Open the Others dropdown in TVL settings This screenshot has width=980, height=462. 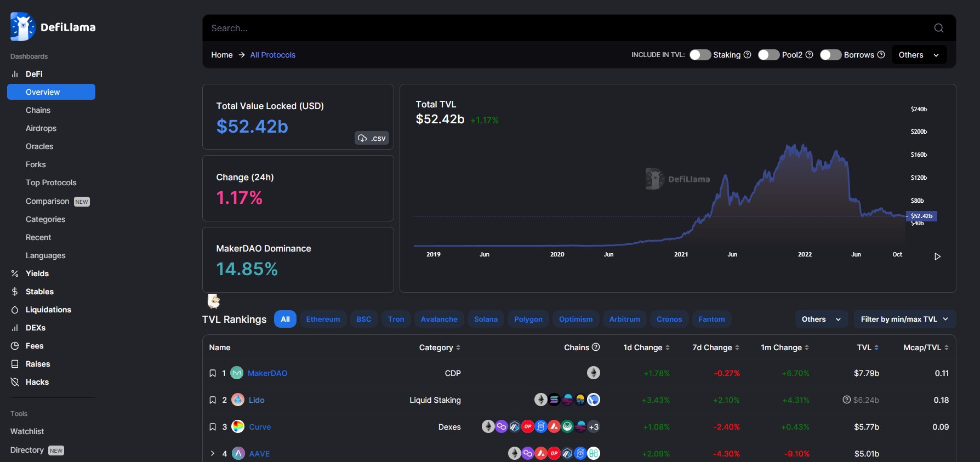[919, 55]
